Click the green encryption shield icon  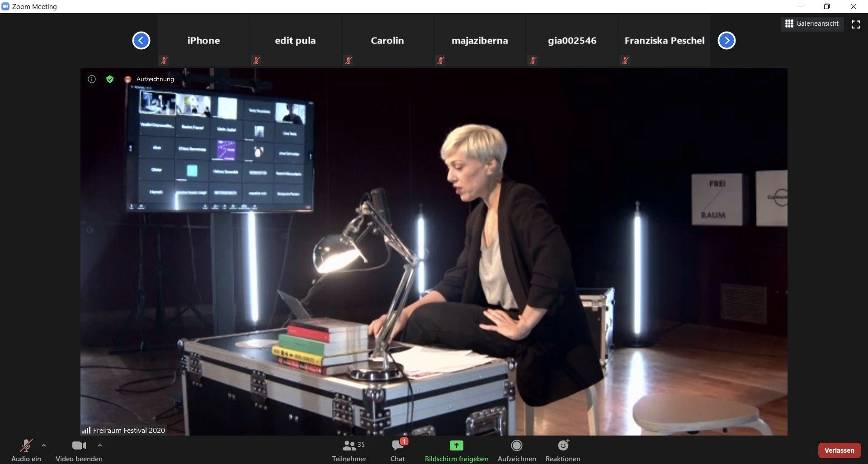pos(109,79)
